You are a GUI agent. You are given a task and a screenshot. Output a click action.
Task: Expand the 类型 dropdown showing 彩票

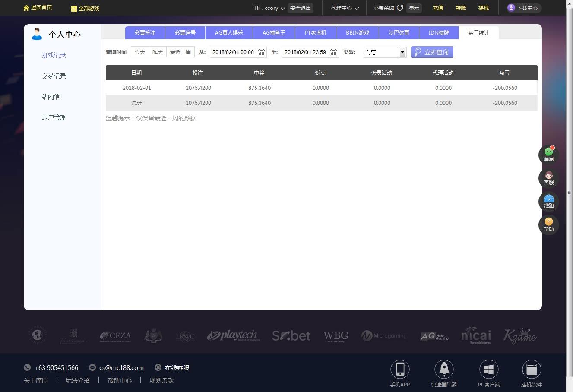(385, 52)
